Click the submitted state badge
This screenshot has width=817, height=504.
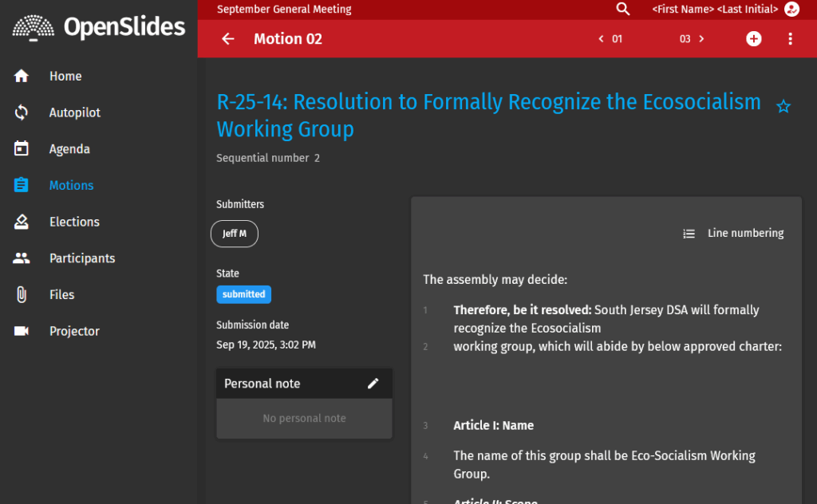point(243,294)
